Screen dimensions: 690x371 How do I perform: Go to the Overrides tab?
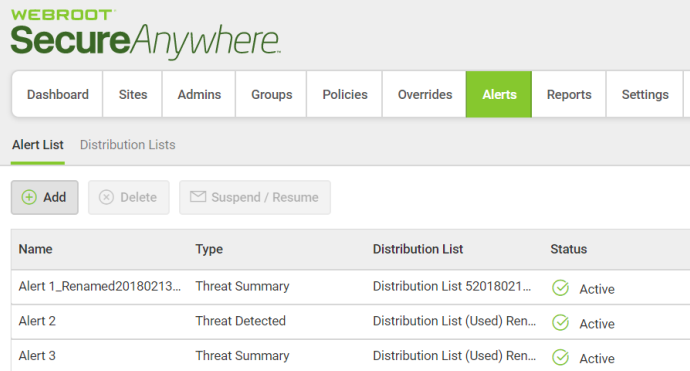tap(425, 94)
